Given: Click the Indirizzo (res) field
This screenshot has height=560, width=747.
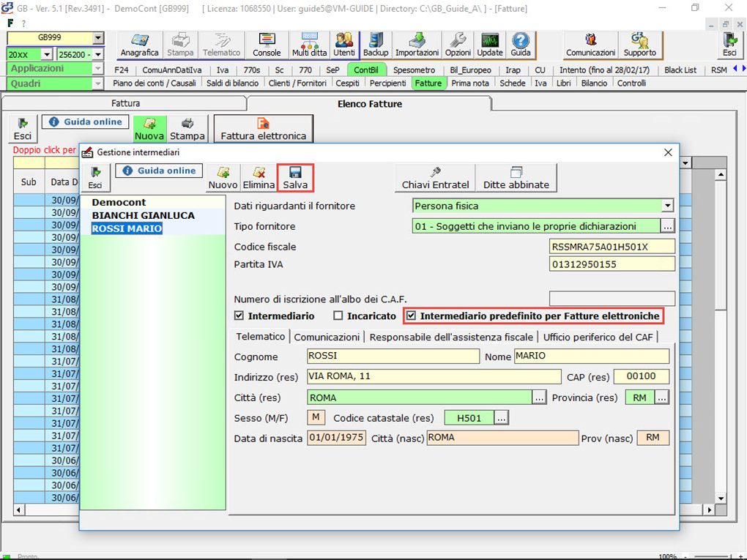Looking at the screenshot, I should (434, 376).
